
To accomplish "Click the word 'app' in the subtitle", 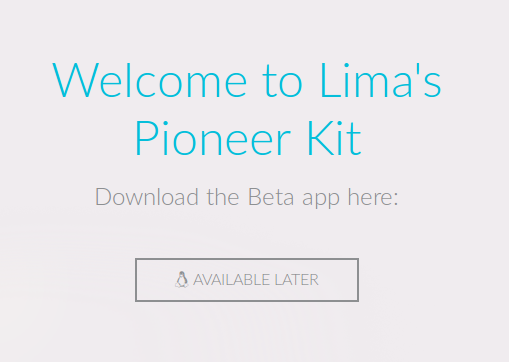I will click(321, 199).
